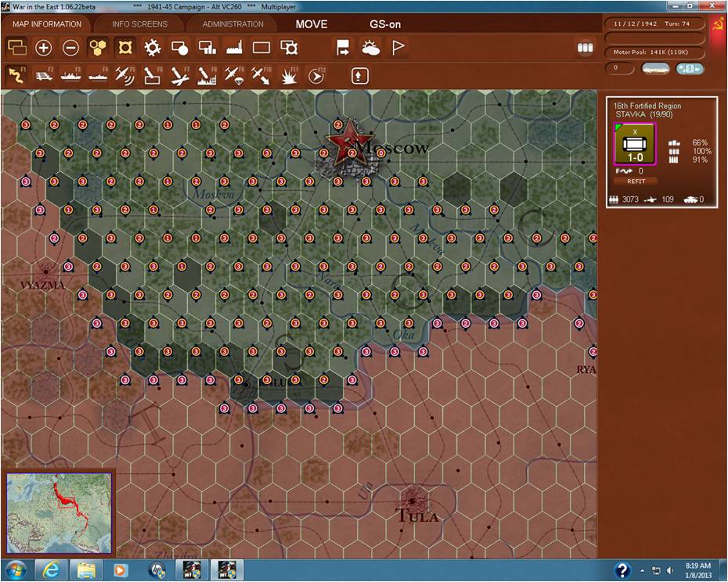The height and width of the screenshot is (582, 728).
Task: Open the ADMINISTRATION tab
Action: (233, 24)
